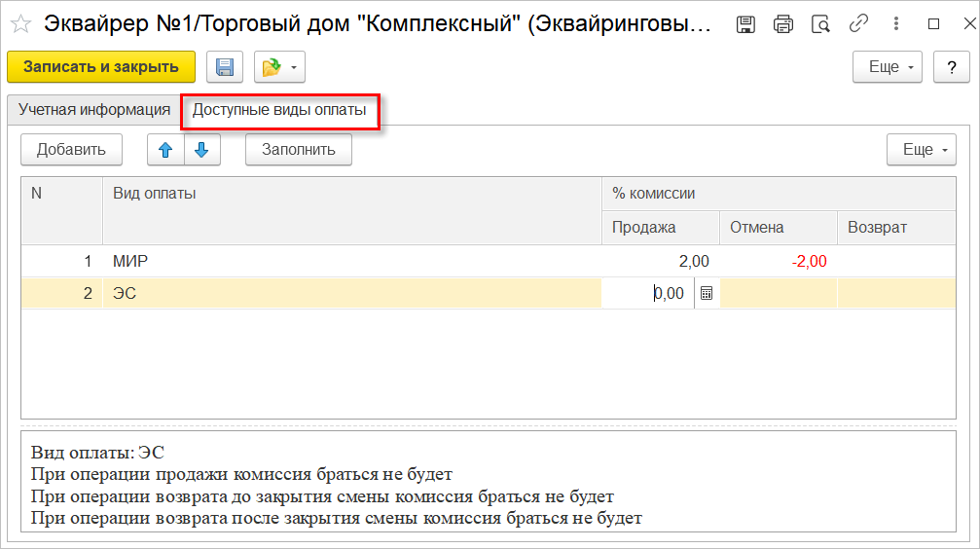This screenshot has height=549, width=980.
Task: Click the title bar save diskette icon
Action: [746, 24]
